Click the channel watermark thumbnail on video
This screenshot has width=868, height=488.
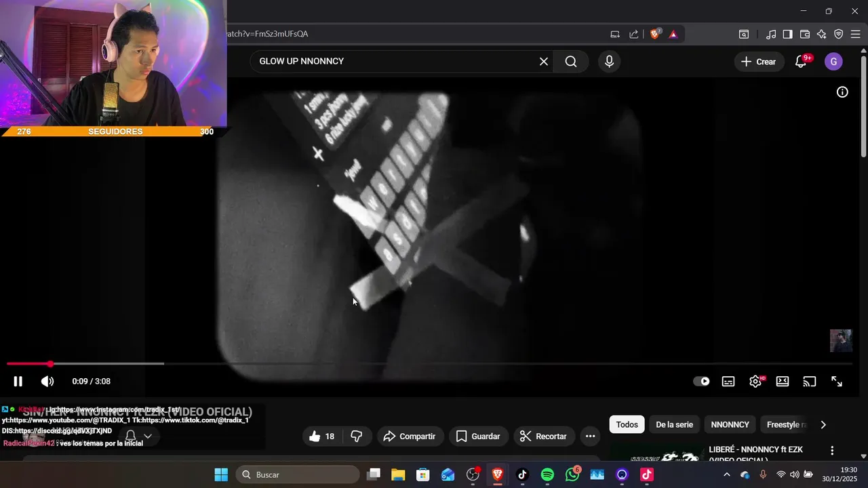[x=841, y=341]
